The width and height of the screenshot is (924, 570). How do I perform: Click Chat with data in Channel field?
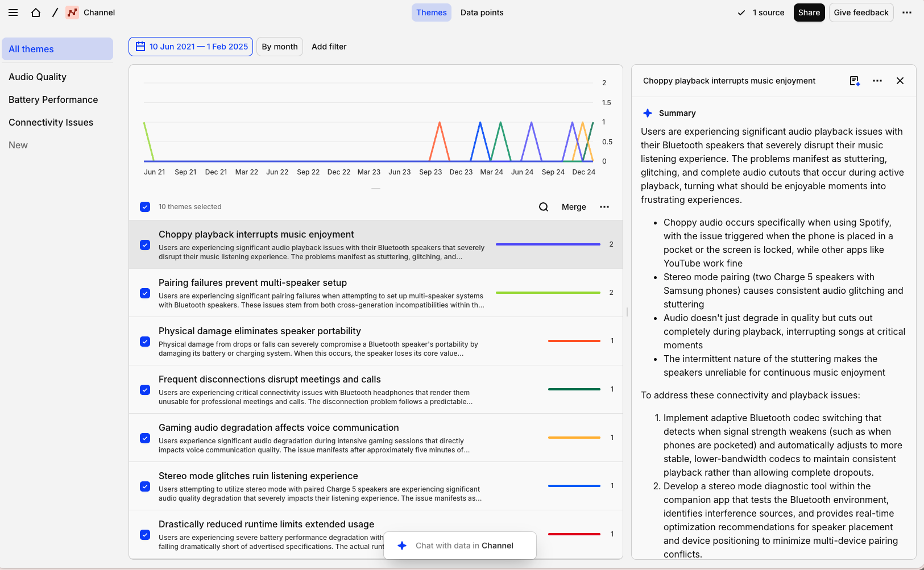point(460,546)
